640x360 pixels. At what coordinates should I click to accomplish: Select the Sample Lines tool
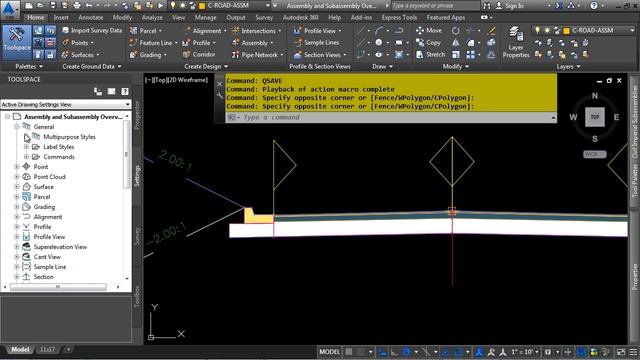[x=317, y=42]
